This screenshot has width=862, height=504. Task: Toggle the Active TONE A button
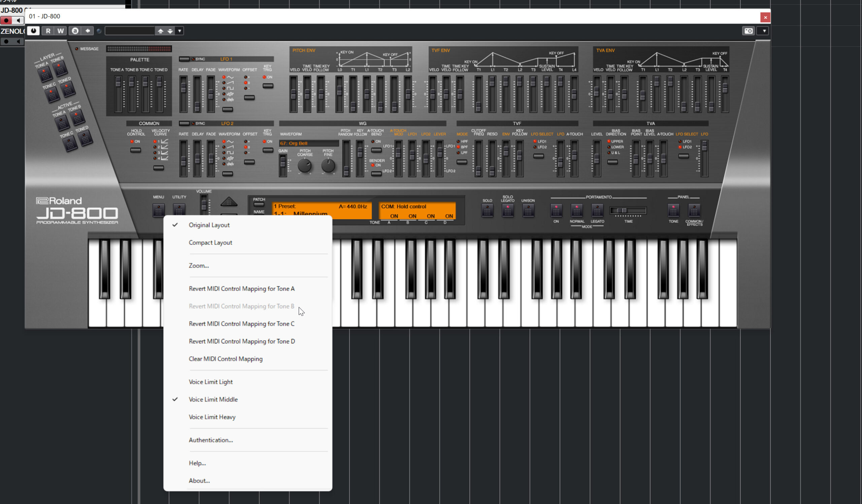[62, 123]
